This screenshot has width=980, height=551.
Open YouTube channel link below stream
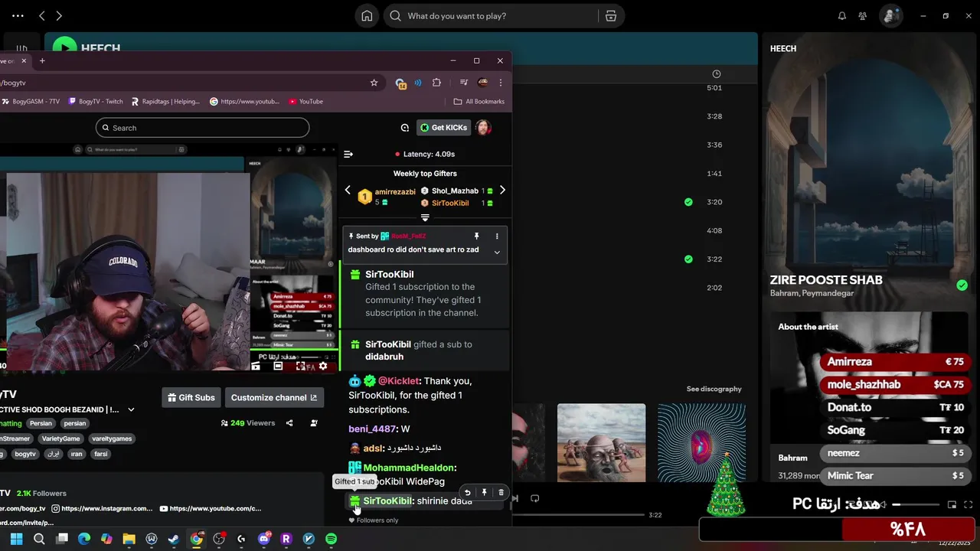(211, 508)
